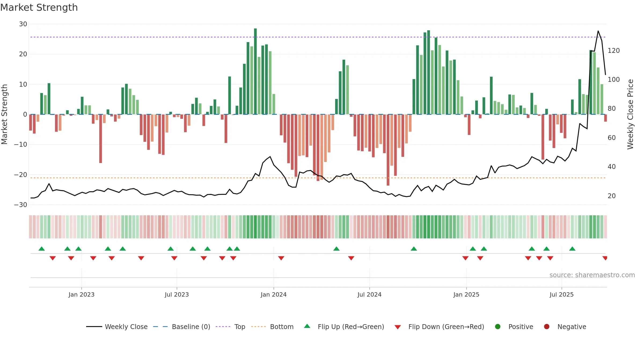
Task: Click the red Flip Down marker just after Jan 2024
Action: tap(281, 258)
